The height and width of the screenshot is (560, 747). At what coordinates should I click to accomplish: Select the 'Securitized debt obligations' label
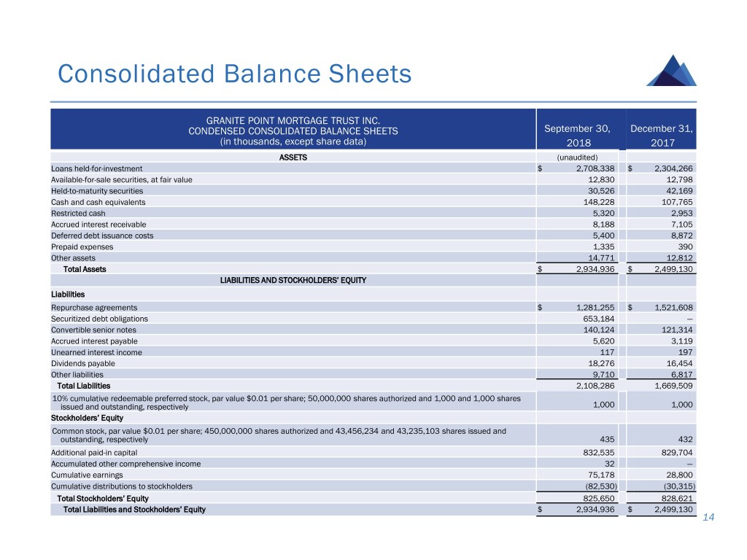[x=99, y=319]
